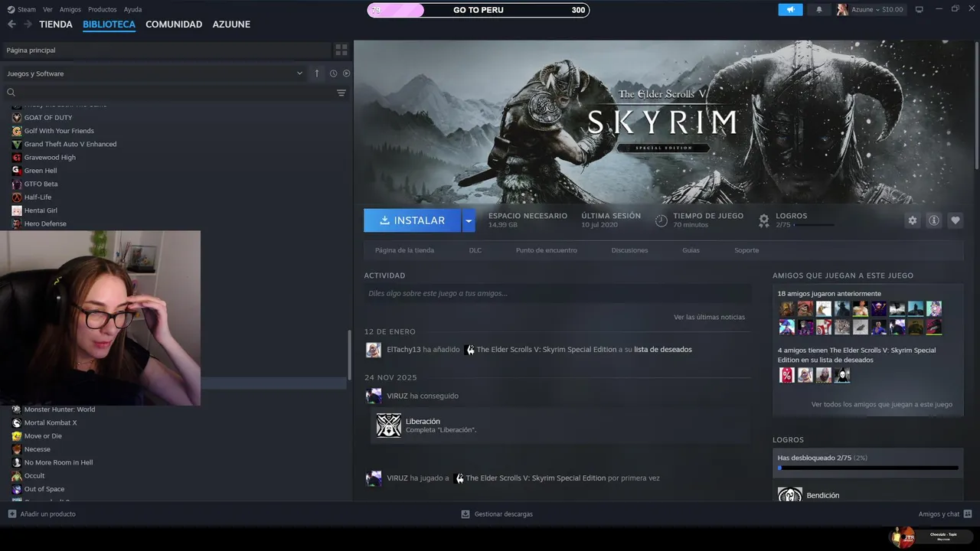
Task: Open the Productos menu
Action: click(x=103, y=9)
